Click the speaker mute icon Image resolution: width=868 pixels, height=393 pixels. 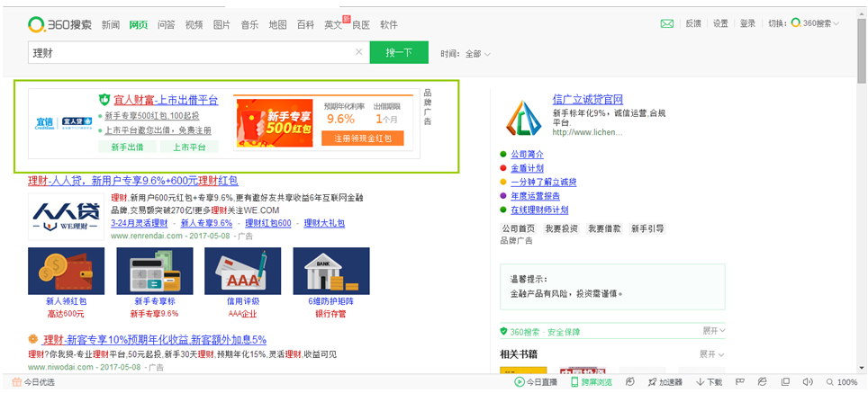tap(807, 382)
